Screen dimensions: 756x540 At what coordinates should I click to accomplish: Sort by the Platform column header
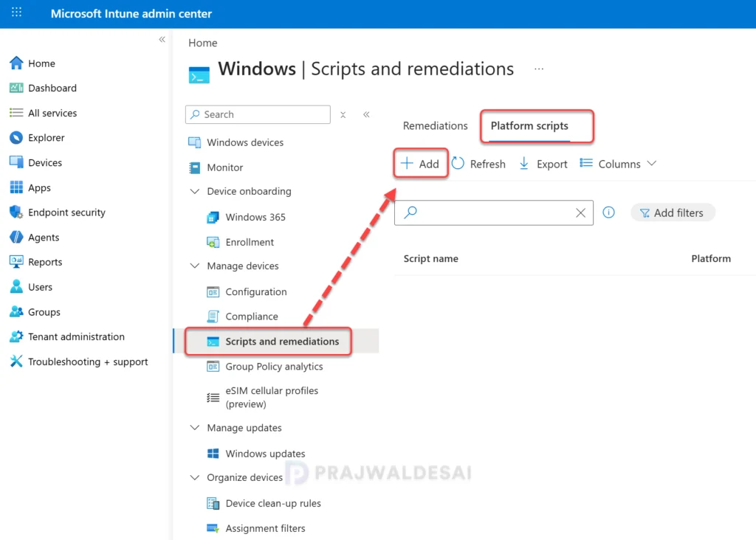click(711, 259)
